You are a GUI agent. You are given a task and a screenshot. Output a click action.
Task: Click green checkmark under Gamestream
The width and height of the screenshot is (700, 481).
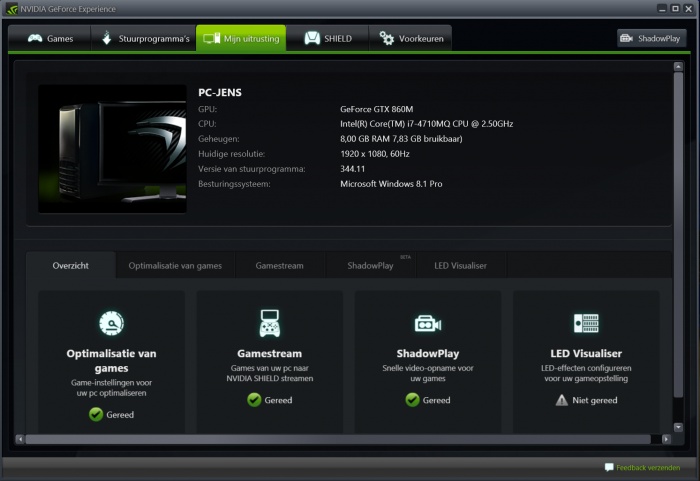[254, 400]
